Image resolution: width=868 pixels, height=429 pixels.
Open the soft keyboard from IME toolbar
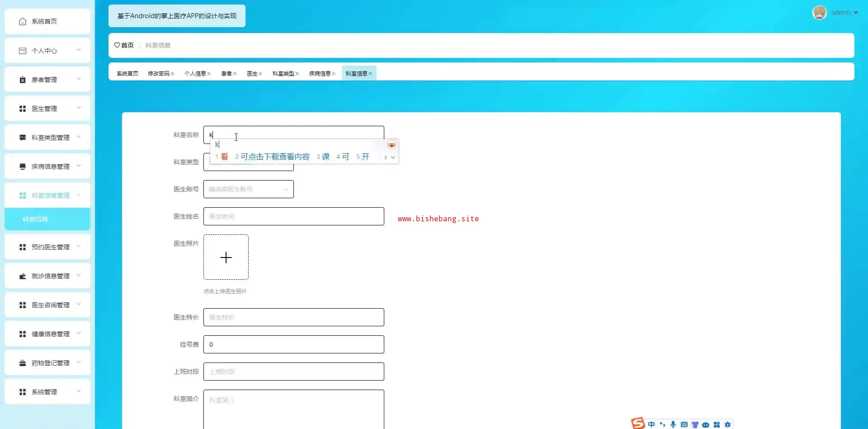click(684, 424)
